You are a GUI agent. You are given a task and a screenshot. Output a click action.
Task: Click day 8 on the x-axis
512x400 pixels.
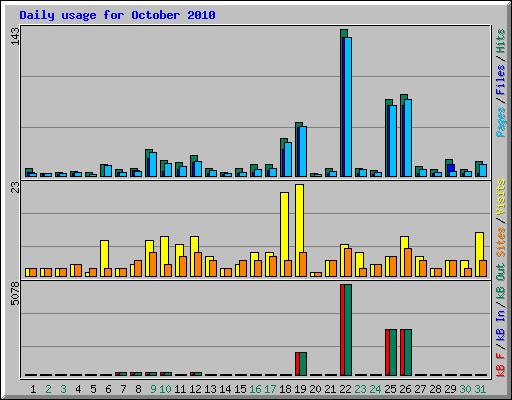pos(138,389)
